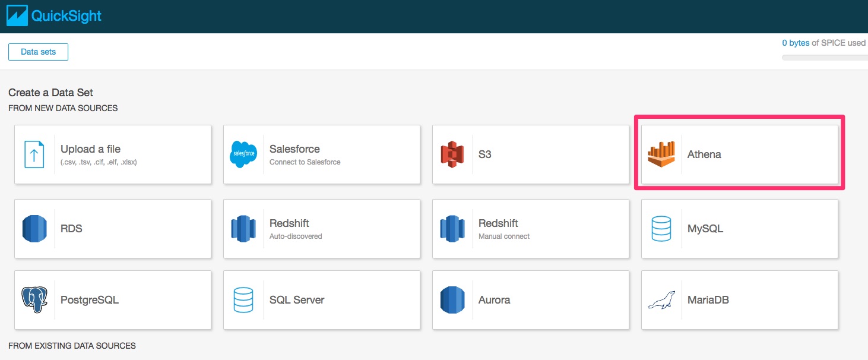This screenshot has height=360, width=868.
Task: Choose the MySQL label text
Action: point(705,229)
